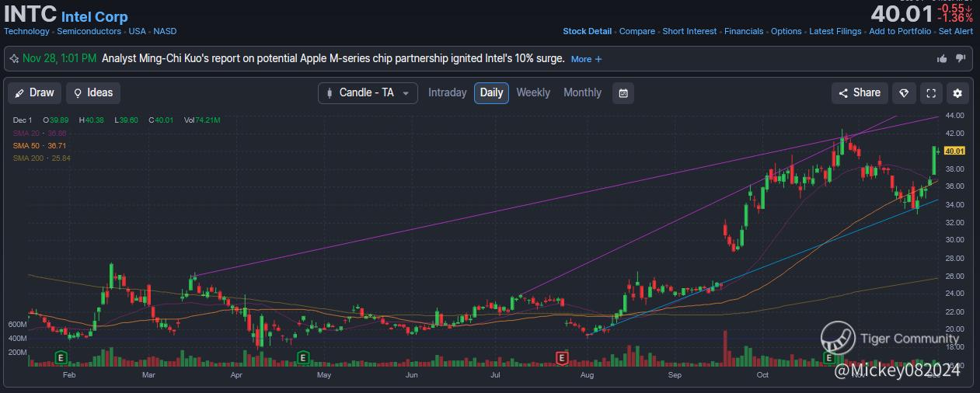
Task: Click the news headline about Ming-Chi Kuo's report
Action: [333, 58]
